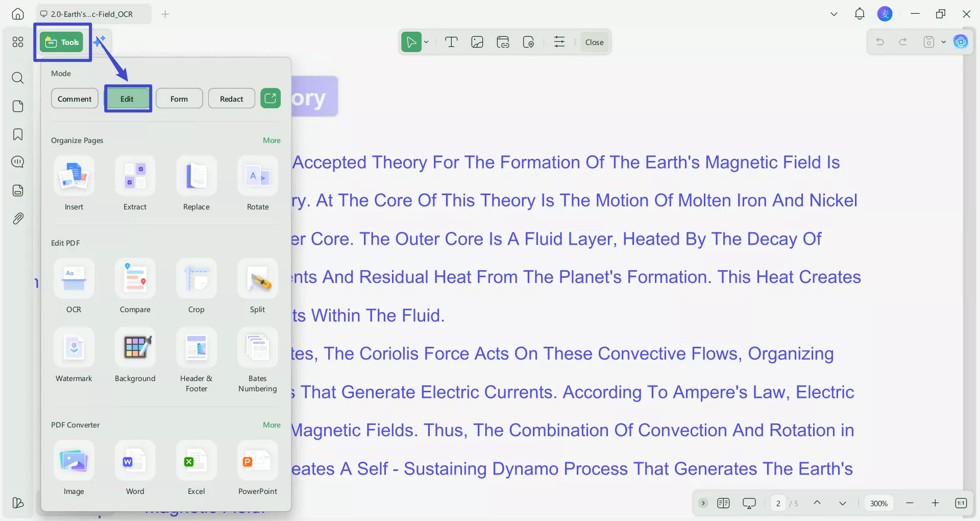Expand More options for Organize Pages

(x=271, y=140)
